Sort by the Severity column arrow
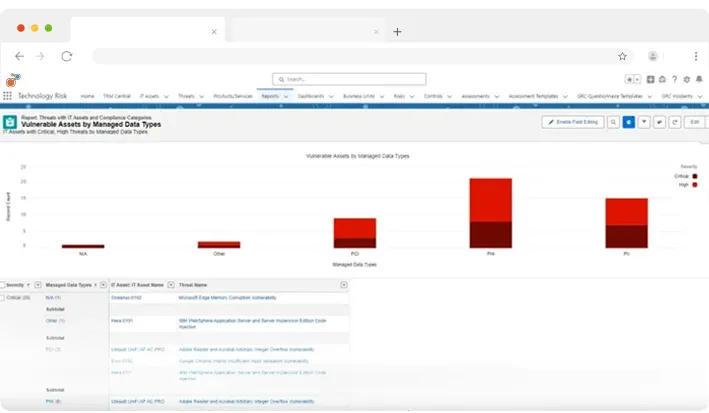 point(28,285)
